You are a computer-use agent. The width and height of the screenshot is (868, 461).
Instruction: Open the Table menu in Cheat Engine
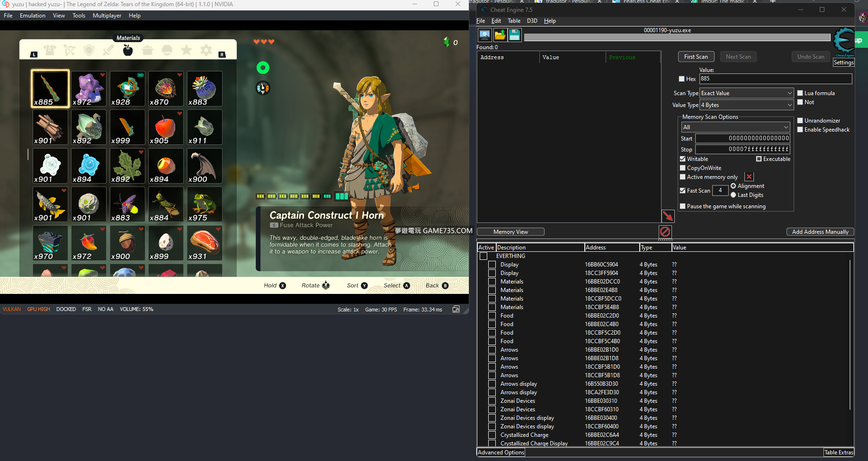[514, 21]
